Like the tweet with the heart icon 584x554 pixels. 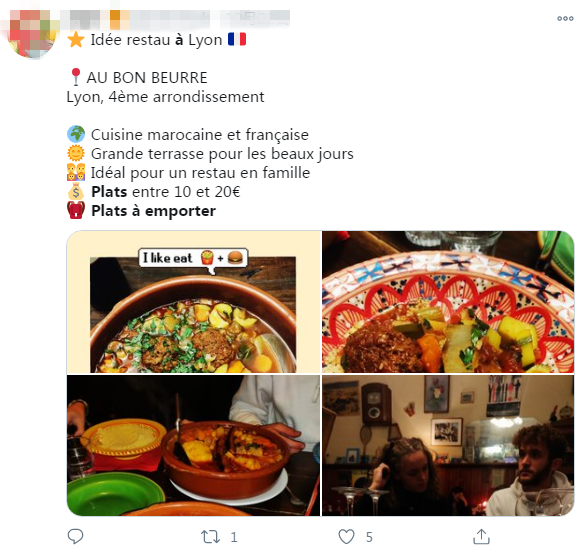coord(346,537)
